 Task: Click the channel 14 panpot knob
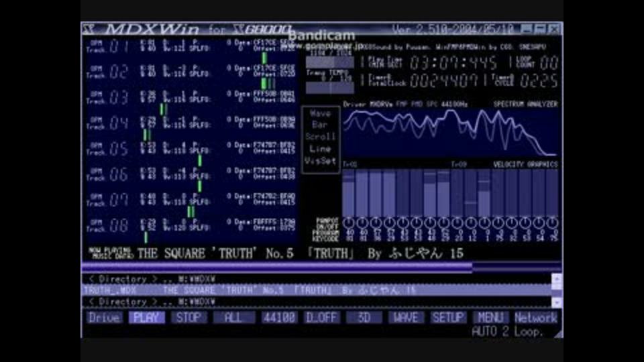pyautogui.click(x=525, y=223)
